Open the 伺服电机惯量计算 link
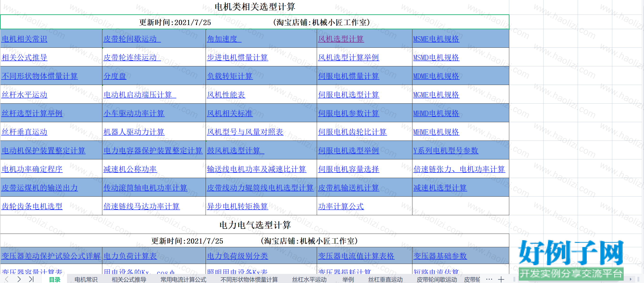The width and height of the screenshot is (644, 283). tap(349, 76)
